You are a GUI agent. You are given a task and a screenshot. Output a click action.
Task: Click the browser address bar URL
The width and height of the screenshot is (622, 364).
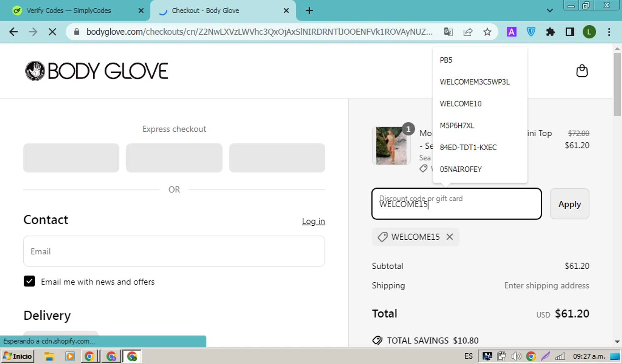pyautogui.click(x=259, y=32)
